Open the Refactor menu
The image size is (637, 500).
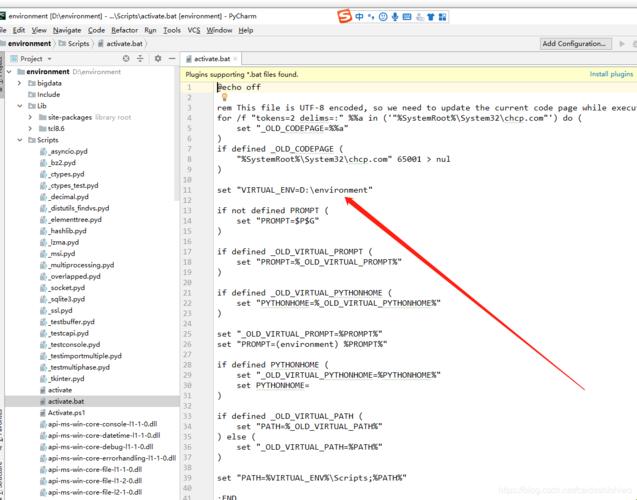click(x=124, y=30)
